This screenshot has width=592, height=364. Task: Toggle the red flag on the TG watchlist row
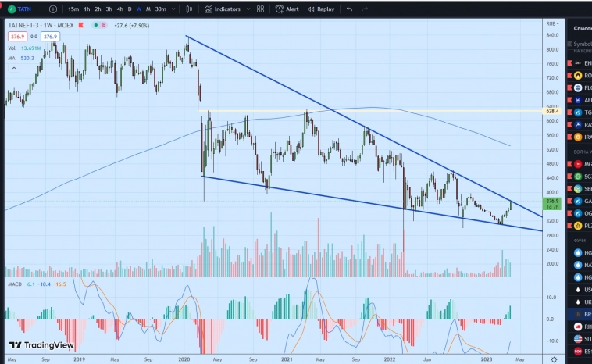click(x=569, y=112)
